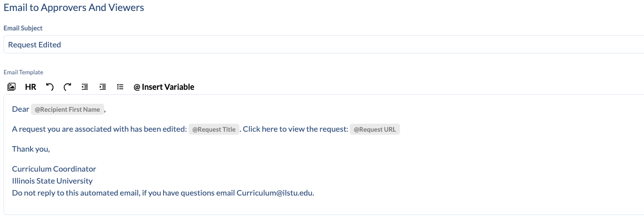Place cursor in the 'Thank you,' line
This screenshot has height=220, width=644.
(31, 149)
